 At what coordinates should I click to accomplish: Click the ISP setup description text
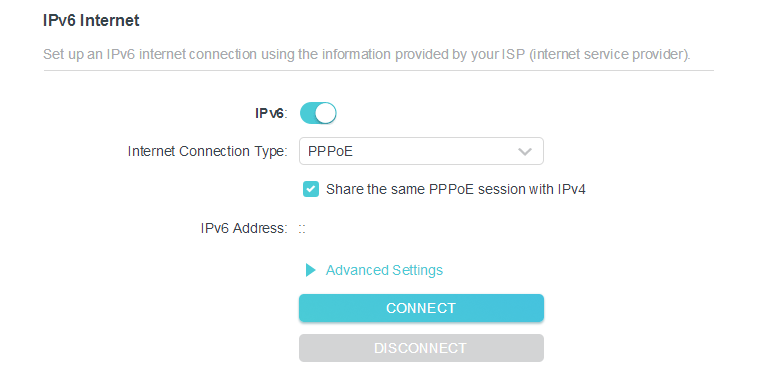pos(367,54)
